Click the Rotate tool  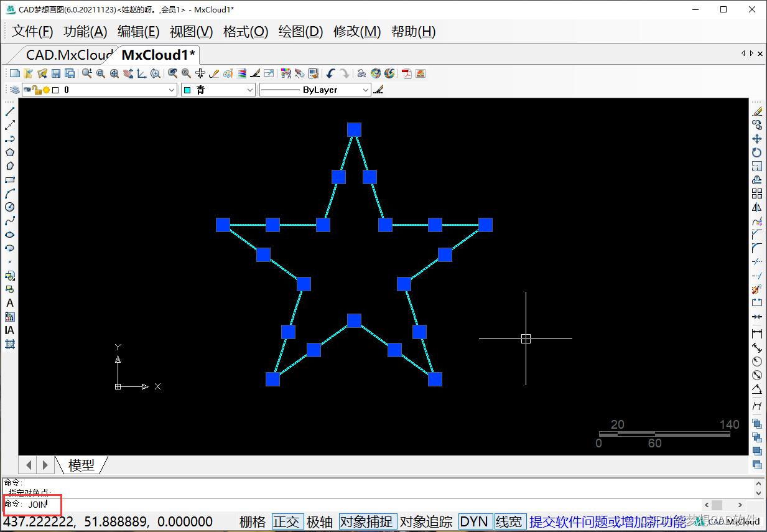click(x=757, y=152)
